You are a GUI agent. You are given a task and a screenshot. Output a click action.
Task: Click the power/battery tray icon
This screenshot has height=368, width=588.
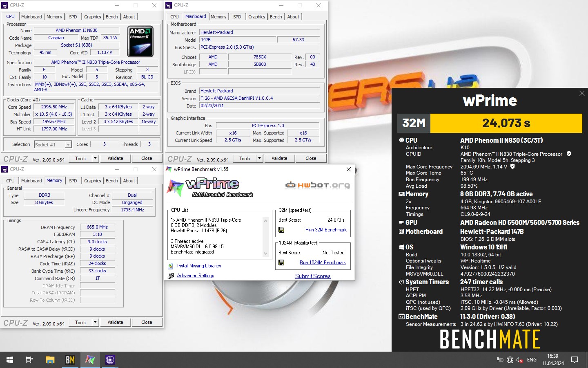click(500, 360)
